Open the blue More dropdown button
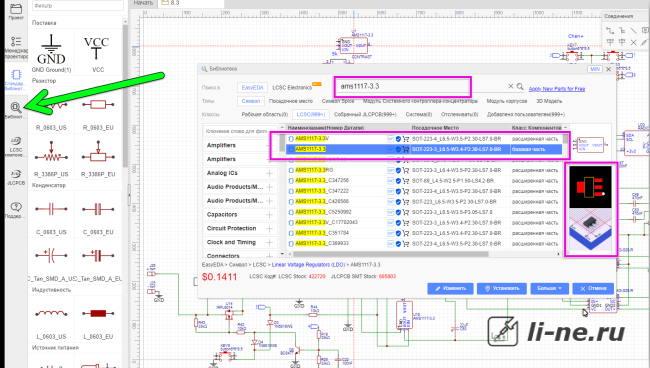 [x=550, y=288]
